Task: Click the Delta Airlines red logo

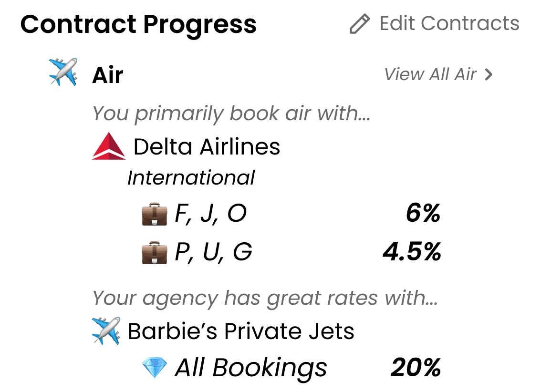Action: click(x=109, y=146)
